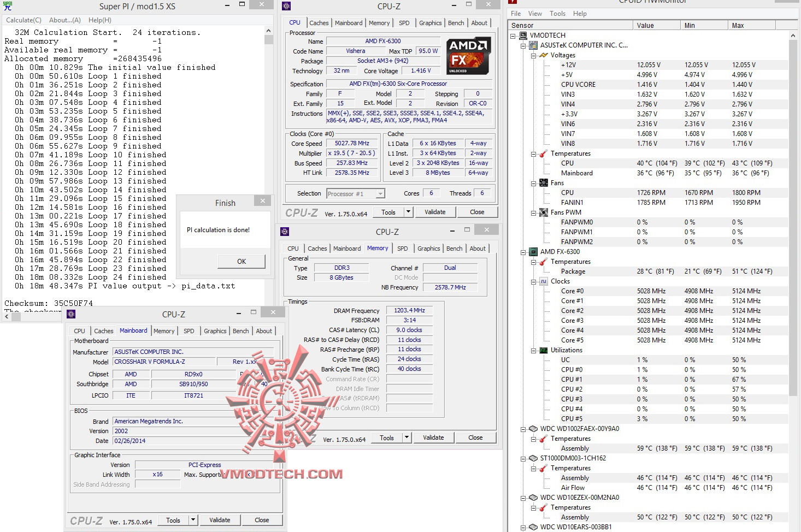Click the VMODTECH computer icon in HWMonitor
Screen dimensions: 801x532
coord(524,36)
